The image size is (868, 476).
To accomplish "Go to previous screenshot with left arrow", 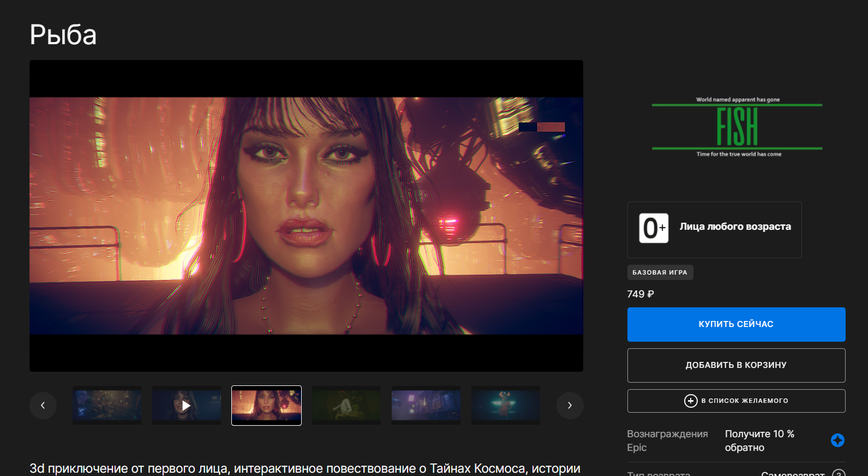I will (x=43, y=406).
